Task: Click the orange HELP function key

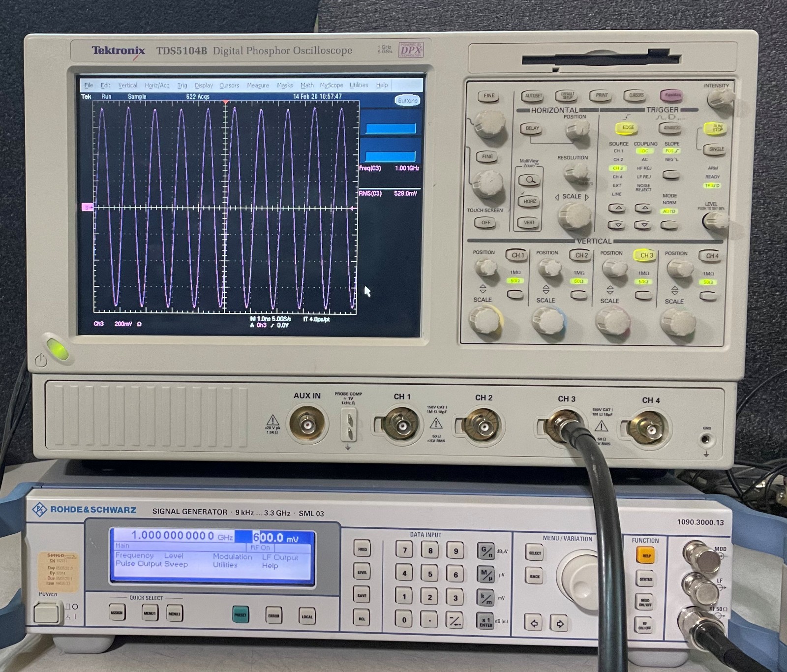Action: [646, 556]
